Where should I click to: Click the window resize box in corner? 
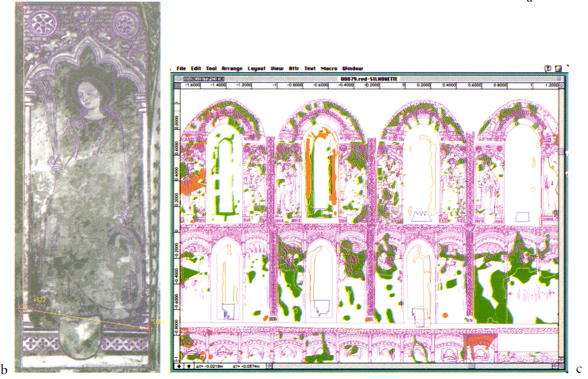pyautogui.click(x=561, y=366)
